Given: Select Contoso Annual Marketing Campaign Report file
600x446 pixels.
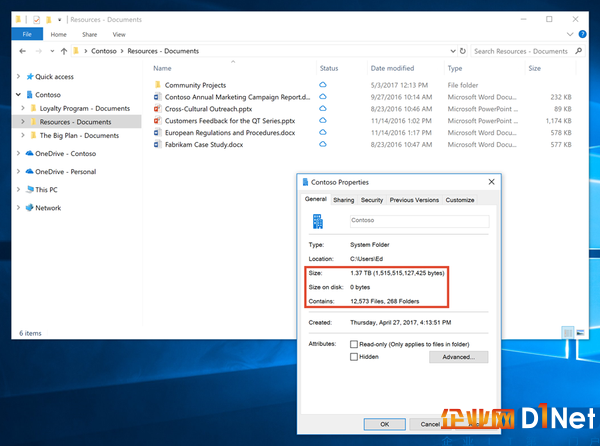Looking at the screenshot, I should click(x=237, y=97).
